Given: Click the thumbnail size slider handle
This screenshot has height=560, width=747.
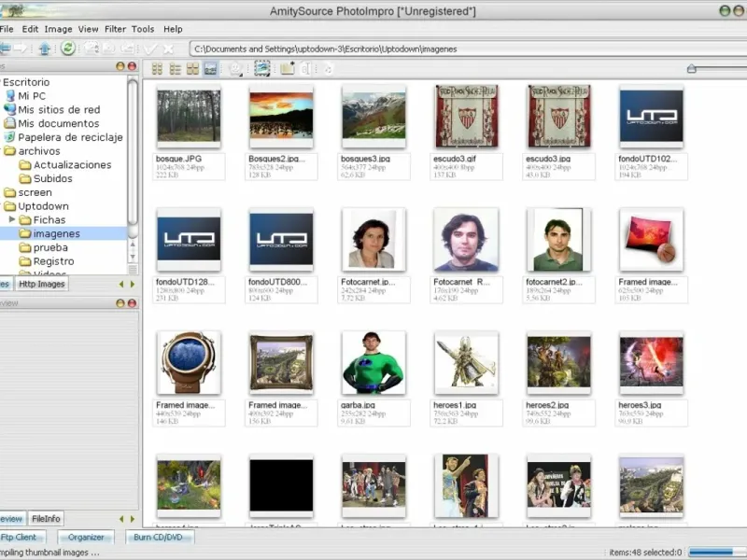Looking at the screenshot, I should tap(691, 68).
